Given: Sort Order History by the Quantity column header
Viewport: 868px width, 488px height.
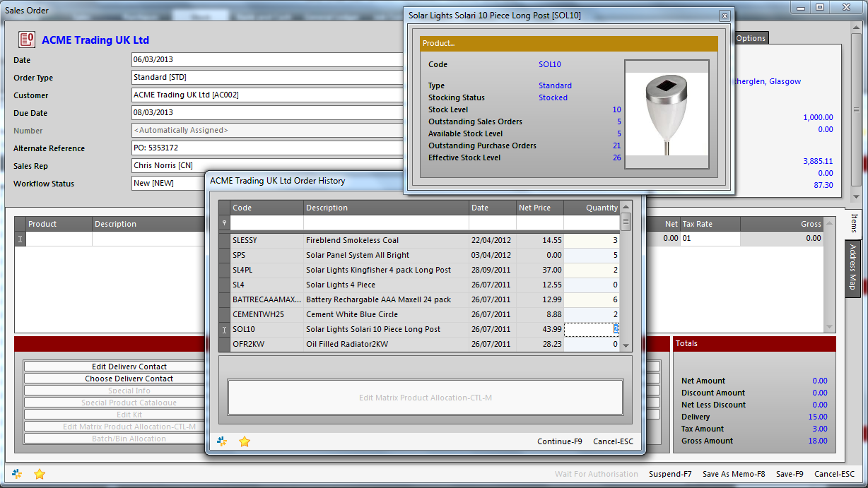Looking at the screenshot, I should (592, 208).
